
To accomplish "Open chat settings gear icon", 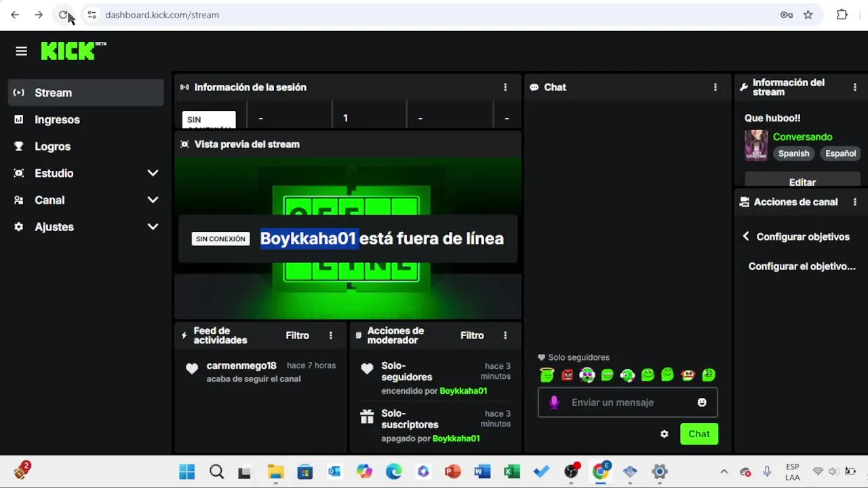I will click(665, 434).
